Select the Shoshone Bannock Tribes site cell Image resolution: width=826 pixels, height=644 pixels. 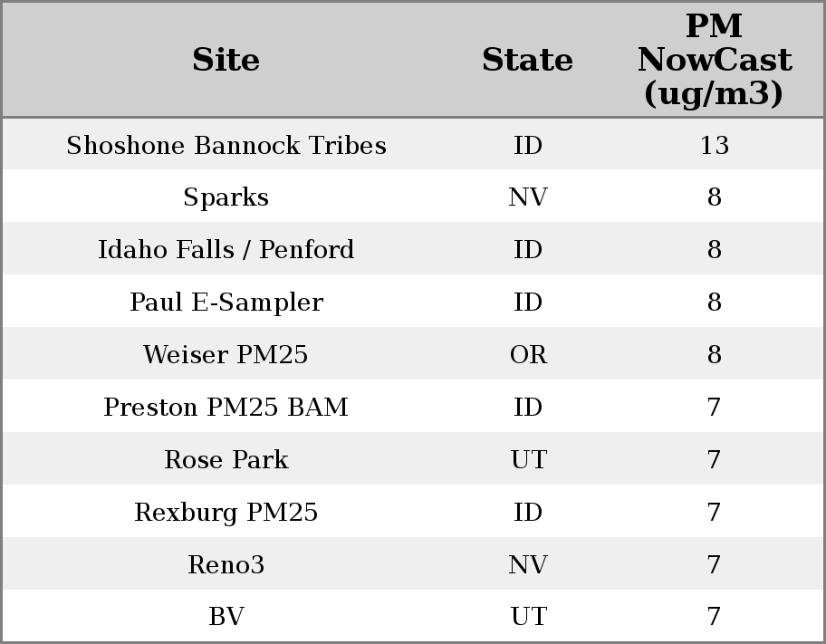(226, 146)
